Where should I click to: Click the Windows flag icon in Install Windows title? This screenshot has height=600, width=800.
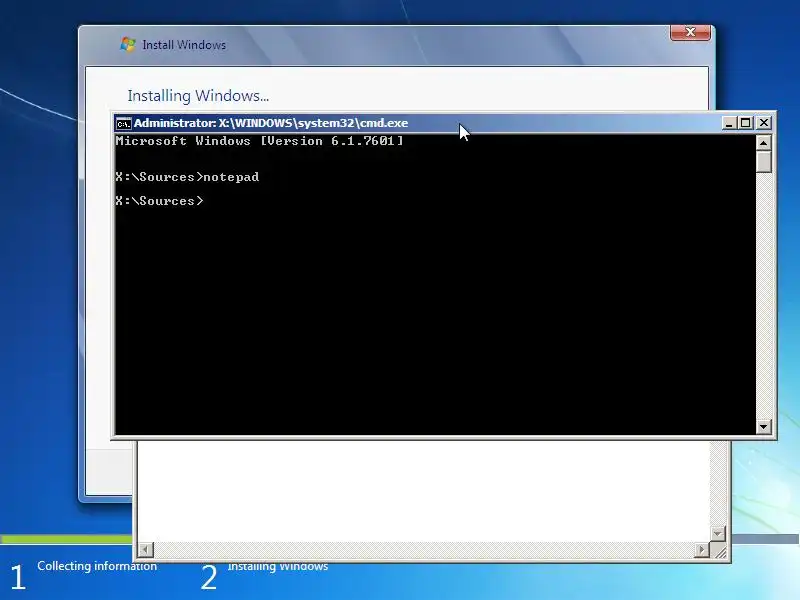(x=128, y=44)
